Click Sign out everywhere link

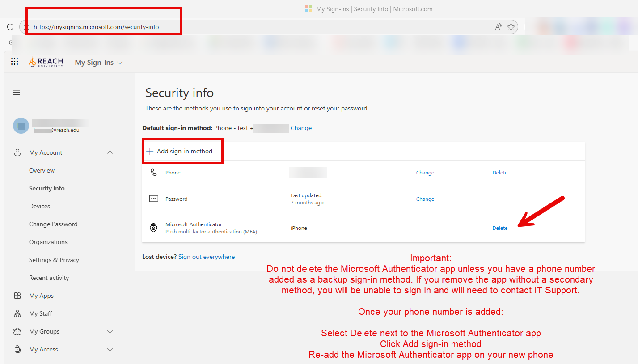206,257
